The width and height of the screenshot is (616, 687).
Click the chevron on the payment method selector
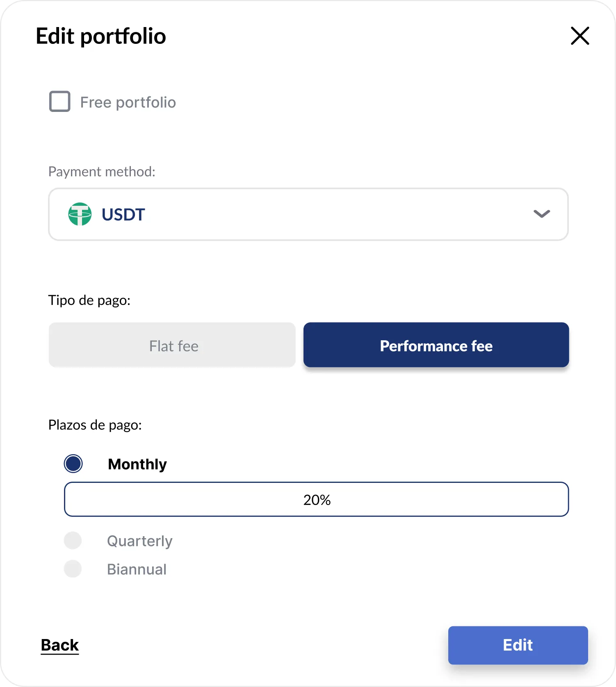pos(541,214)
